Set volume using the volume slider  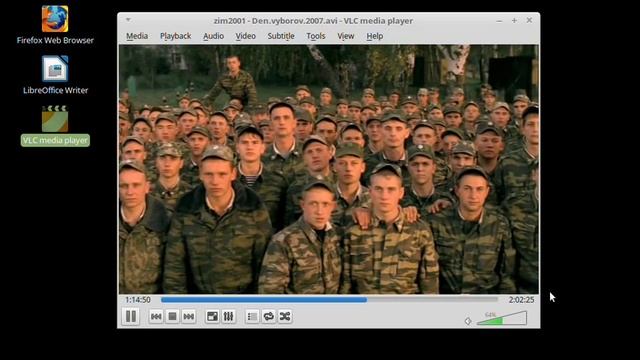[502, 318]
